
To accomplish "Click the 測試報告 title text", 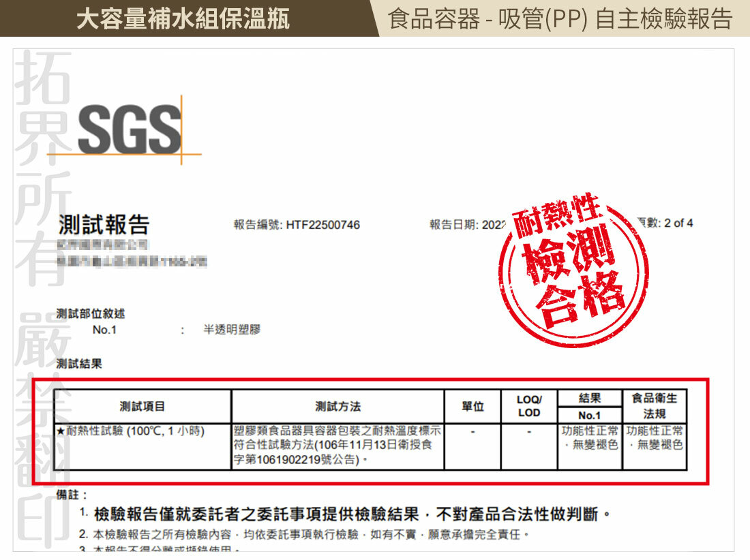I will pyautogui.click(x=104, y=224).
